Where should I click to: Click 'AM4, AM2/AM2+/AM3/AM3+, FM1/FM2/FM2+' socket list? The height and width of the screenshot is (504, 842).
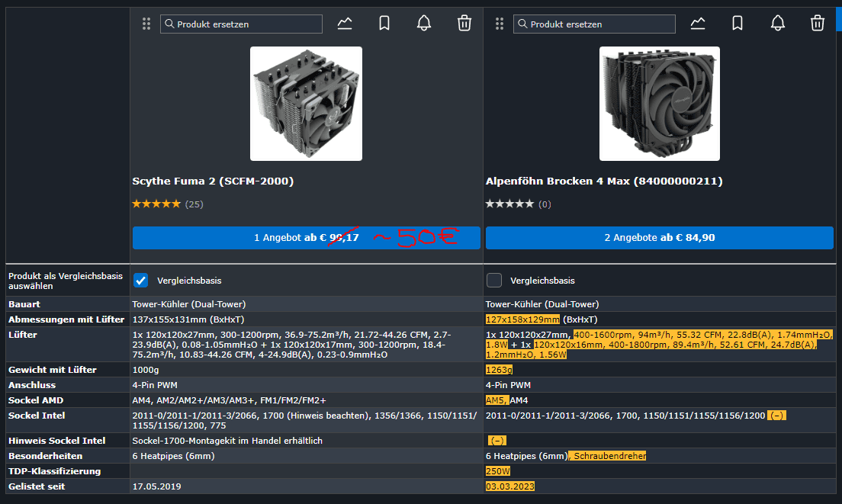click(x=229, y=400)
